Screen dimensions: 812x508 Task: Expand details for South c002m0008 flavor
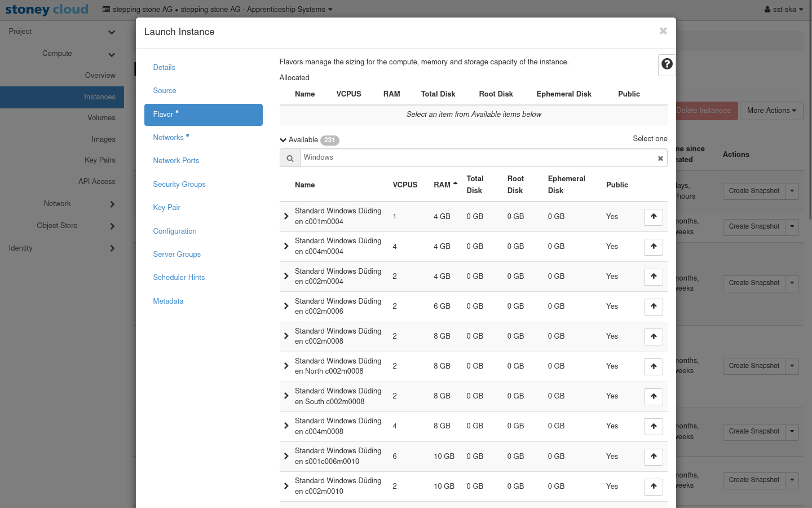[x=286, y=396]
